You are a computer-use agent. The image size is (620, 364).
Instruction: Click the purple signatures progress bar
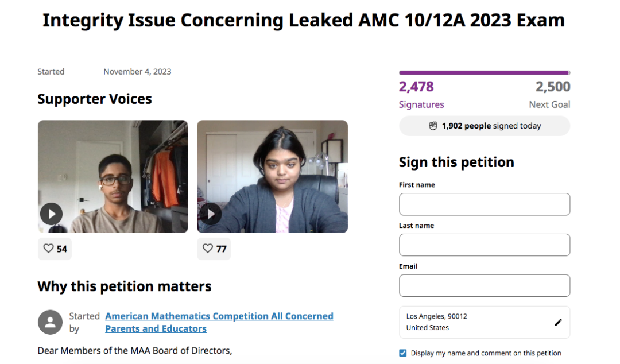point(485,73)
